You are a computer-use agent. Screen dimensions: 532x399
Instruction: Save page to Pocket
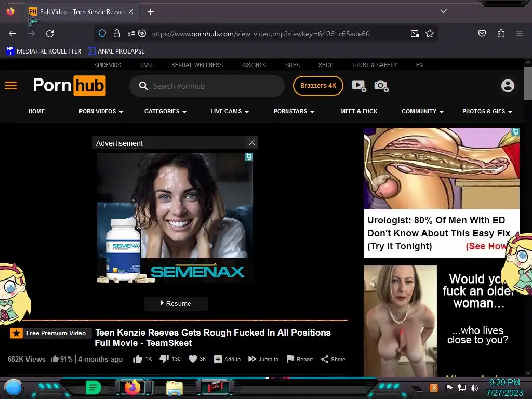[482, 33]
